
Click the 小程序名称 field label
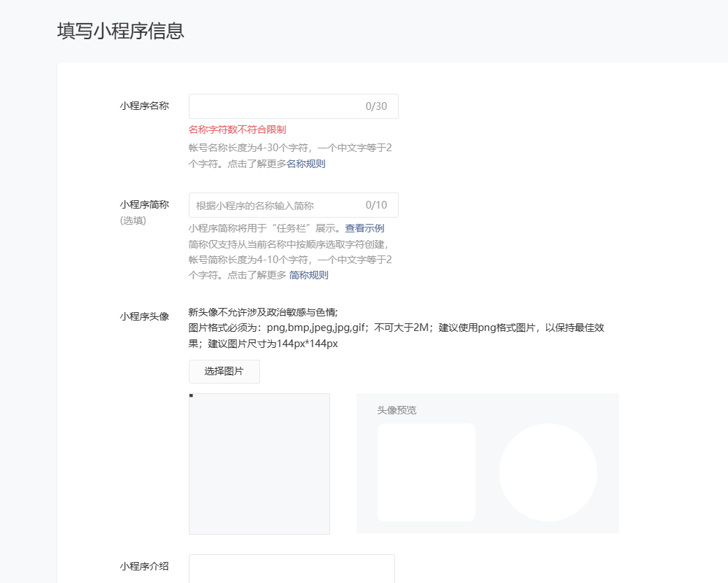point(144,106)
